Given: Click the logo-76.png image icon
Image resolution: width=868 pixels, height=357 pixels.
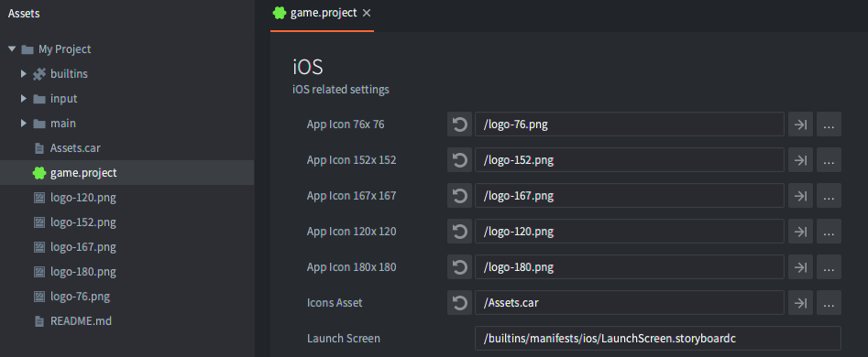Looking at the screenshot, I should pyautogui.click(x=38, y=297).
